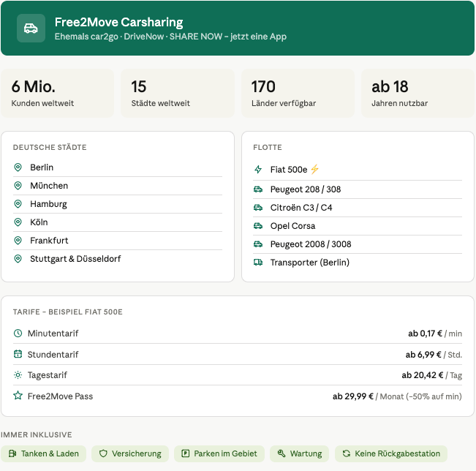This screenshot has width=476, height=471.
Task: Click the price ab 6,99 € / Std.
Action: tap(434, 355)
